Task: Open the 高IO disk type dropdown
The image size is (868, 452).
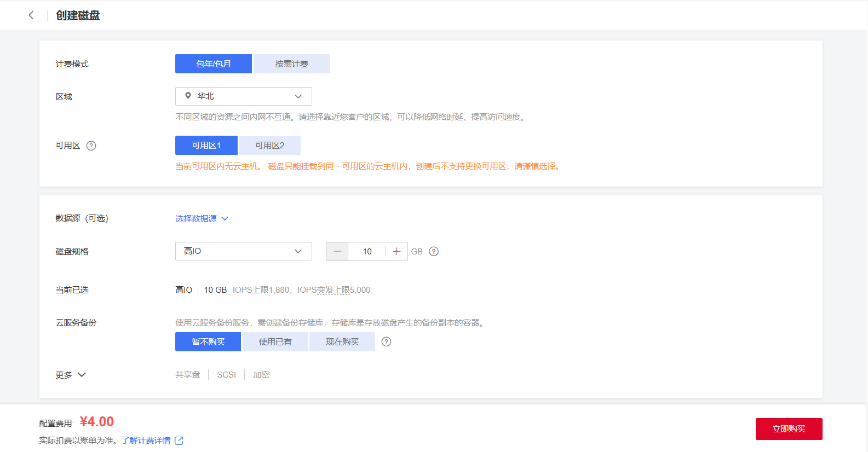Action: [244, 251]
